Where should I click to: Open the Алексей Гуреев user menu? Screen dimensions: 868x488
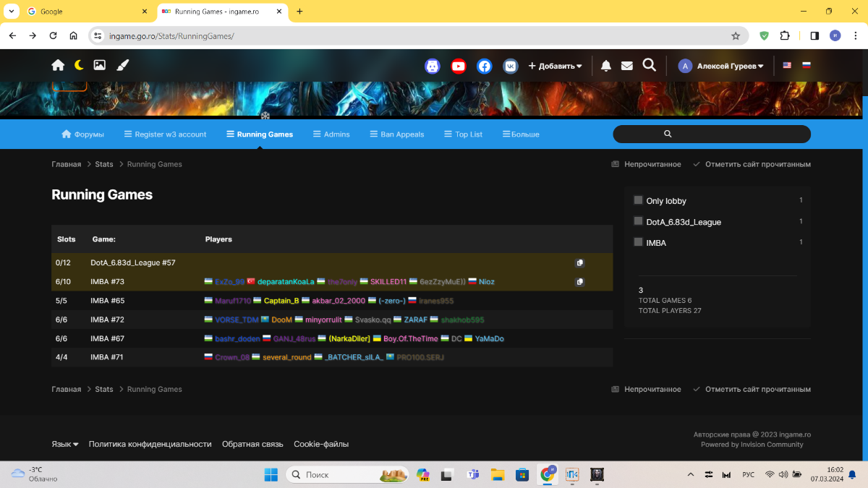(x=721, y=66)
